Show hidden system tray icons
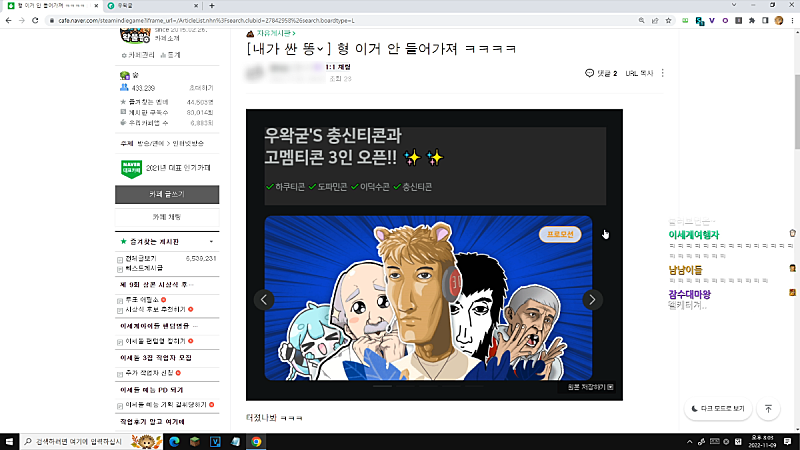Viewport: 800px width, 450px height. (690, 441)
